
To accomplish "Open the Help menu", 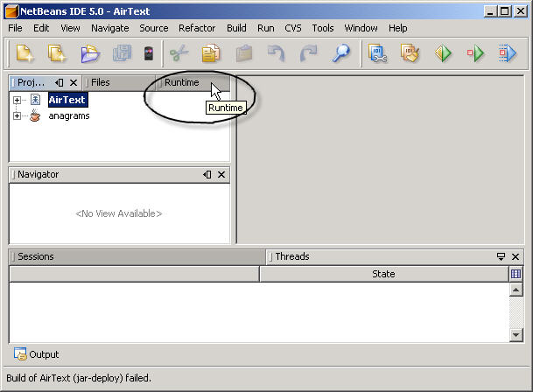I will pyautogui.click(x=397, y=28).
